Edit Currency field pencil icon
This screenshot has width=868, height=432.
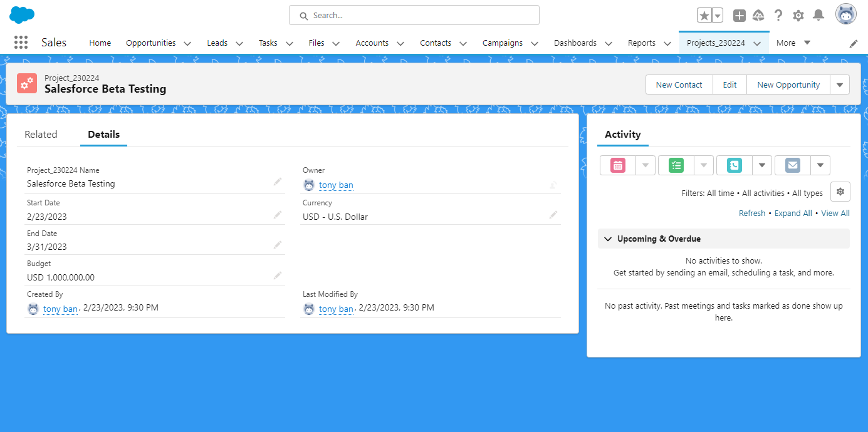click(x=553, y=215)
